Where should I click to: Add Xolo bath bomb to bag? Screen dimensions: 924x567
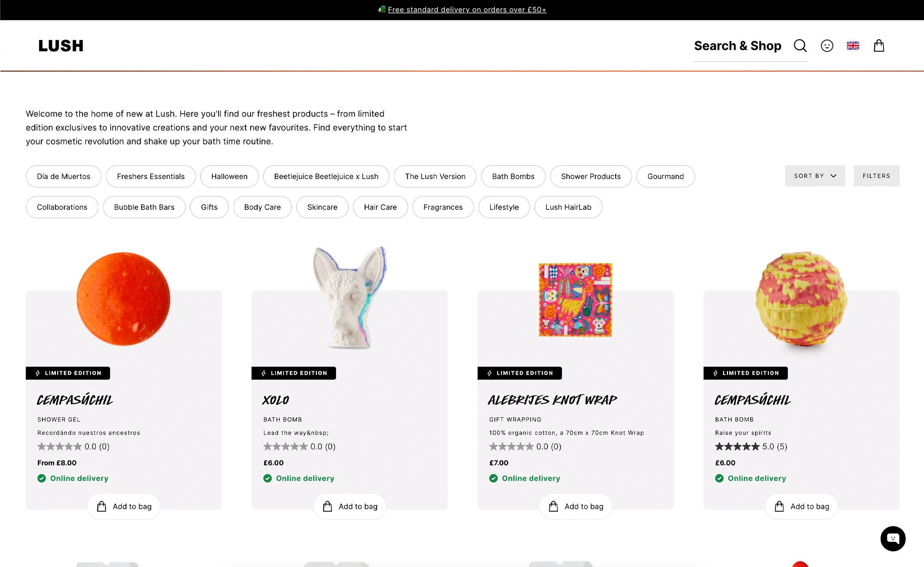pyautogui.click(x=350, y=506)
